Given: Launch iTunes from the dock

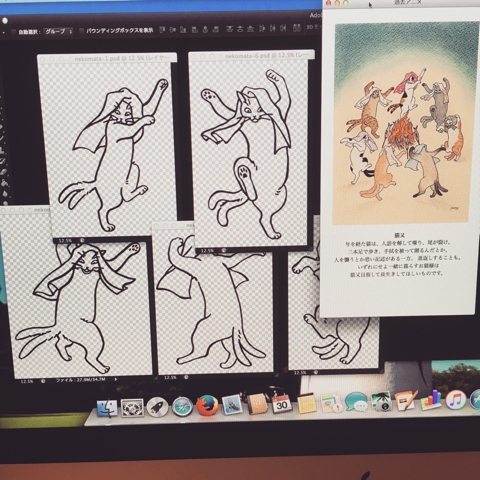Looking at the screenshot, I should pos(455,400).
